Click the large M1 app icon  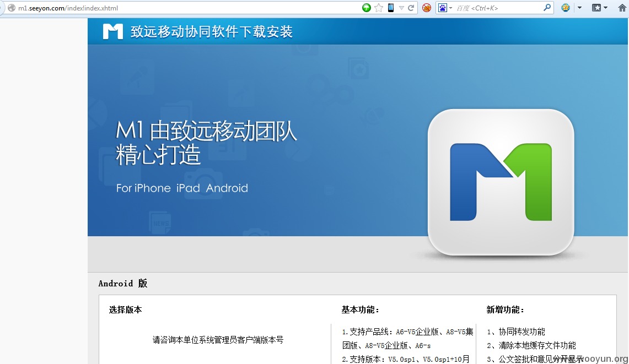point(501,182)
